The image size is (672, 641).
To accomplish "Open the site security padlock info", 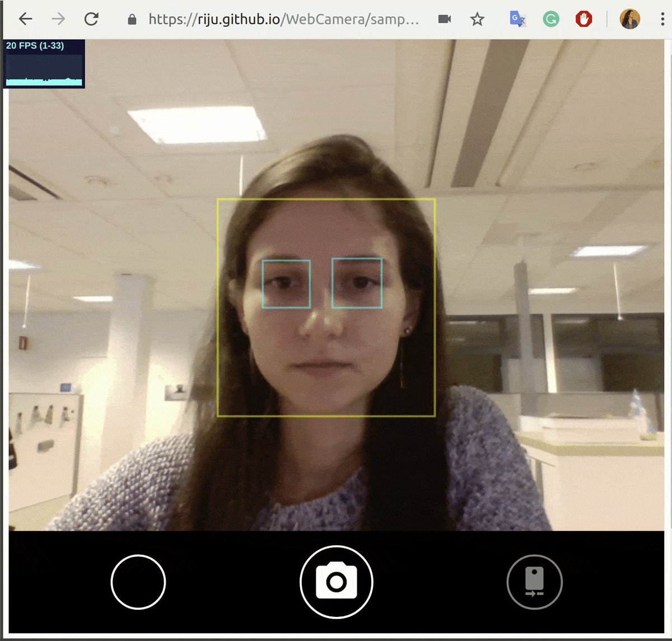I will pyautogui.click(x=132, y=20).
